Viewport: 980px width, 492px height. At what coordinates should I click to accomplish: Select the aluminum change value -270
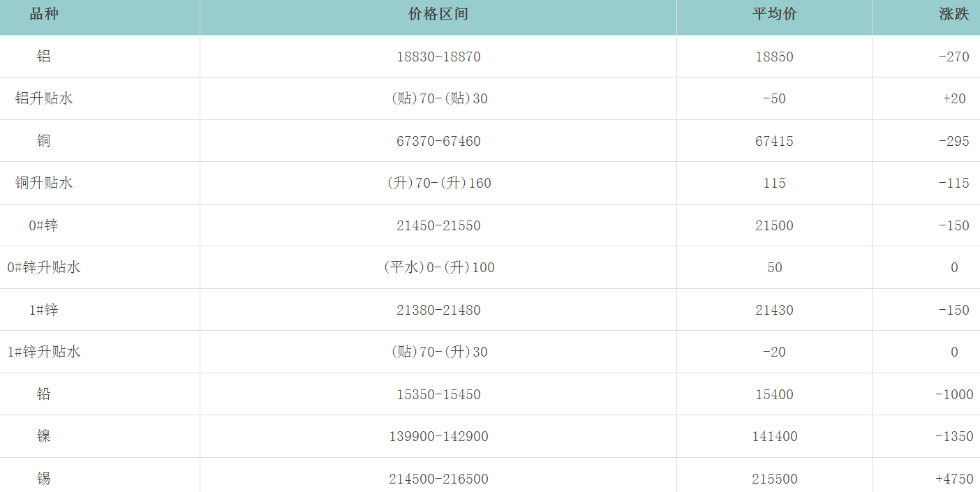(x=953, y=57)
